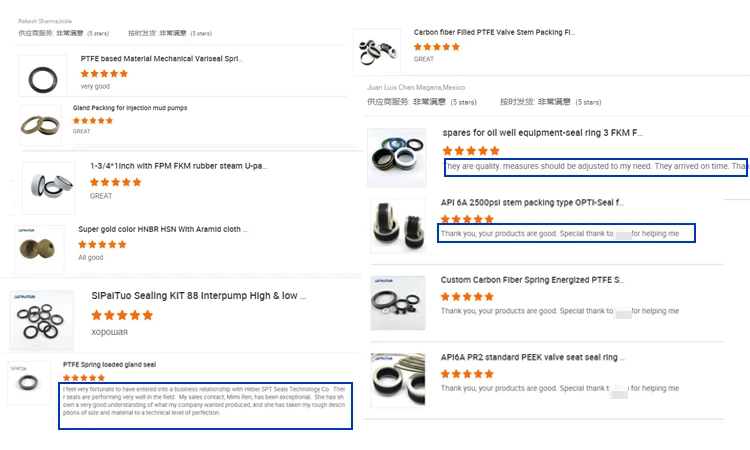Click star rating under Super gold color HNBR
Screen dimensions: 750x450
click(102, 244)
